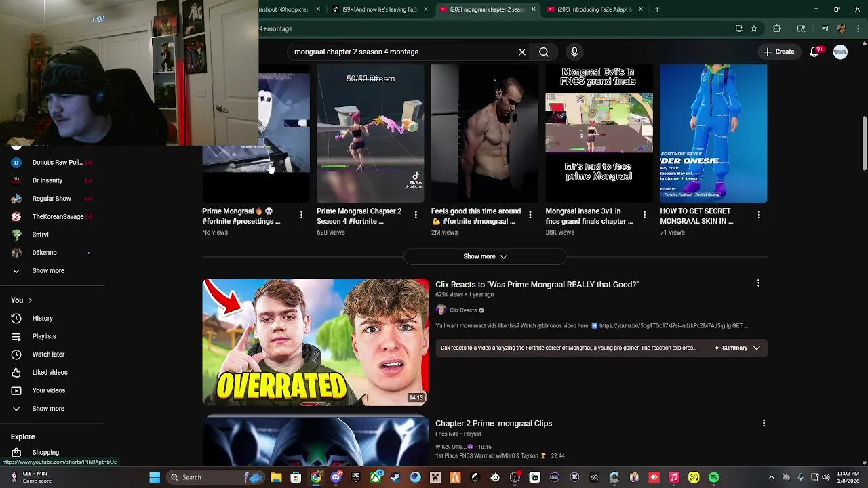Show hidden system tray icons
Screen dimensions: 868x488
click(x=771, y=477)
